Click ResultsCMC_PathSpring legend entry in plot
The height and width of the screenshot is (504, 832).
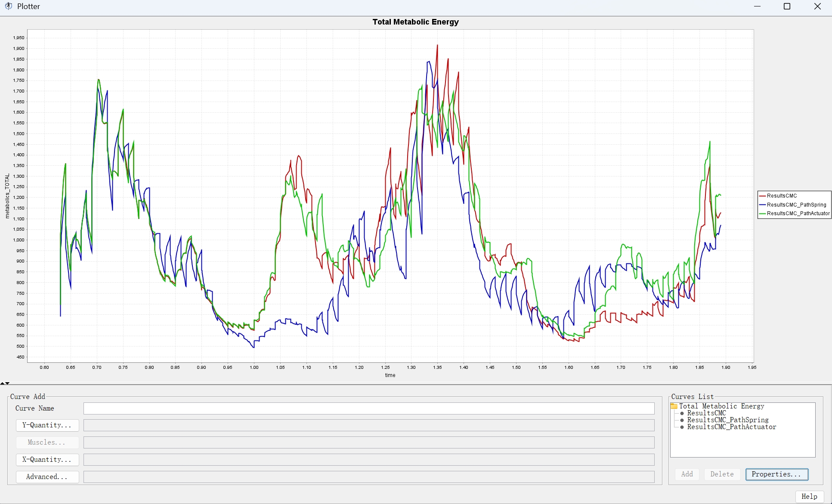796,205
